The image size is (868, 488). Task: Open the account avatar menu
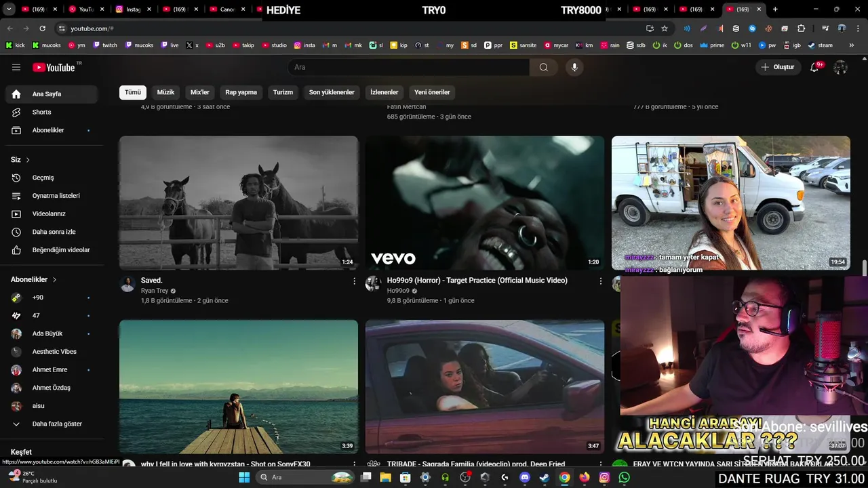pos(840,67)
